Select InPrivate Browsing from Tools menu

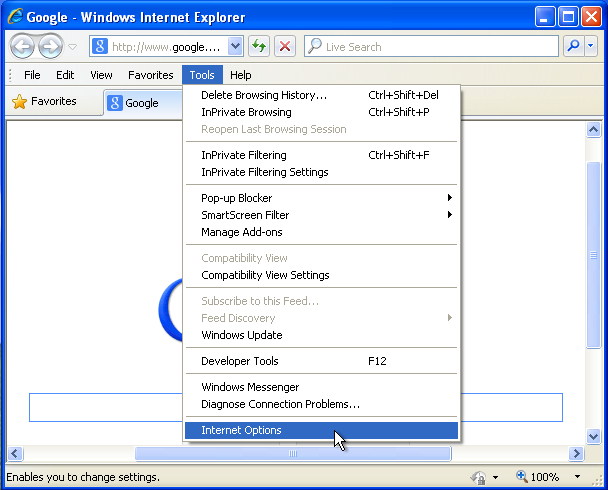point(321,112)
